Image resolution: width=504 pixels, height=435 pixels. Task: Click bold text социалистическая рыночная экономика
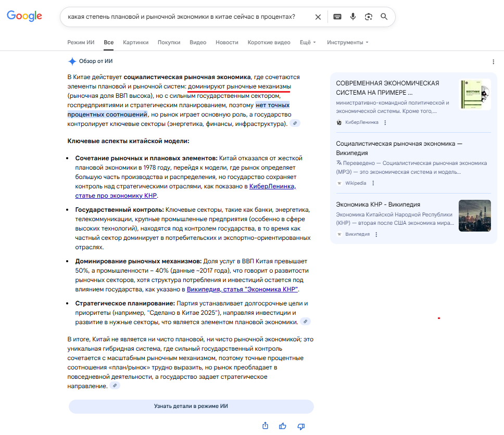tap(187, 77)
